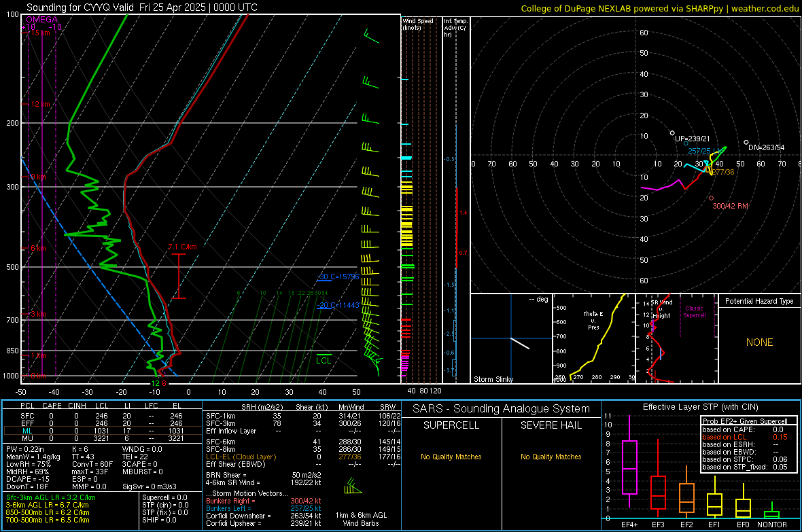Click the red 'based on LCL' probability row

pyautogui.click(x=745, y=437)
